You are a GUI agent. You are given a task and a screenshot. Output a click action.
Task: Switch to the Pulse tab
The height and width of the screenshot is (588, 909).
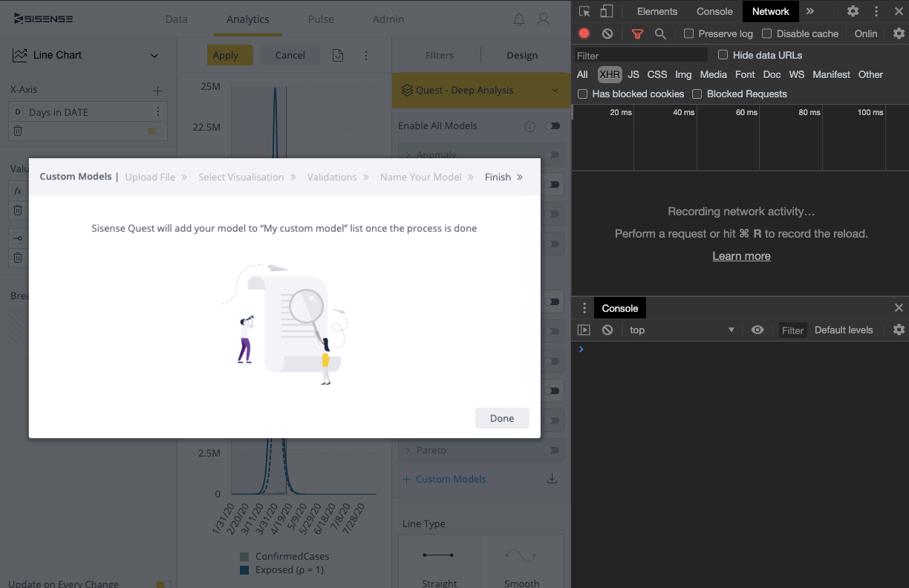pos(321,19)
